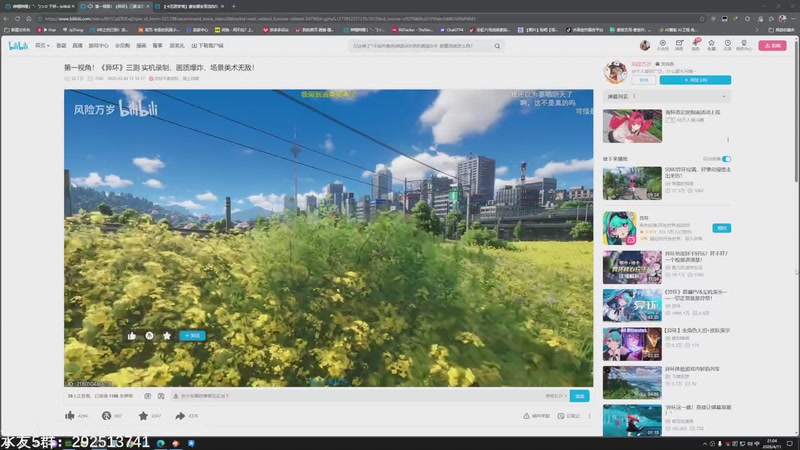This screenshot has width=800, height=450.
Task: Click the danmaku settings icon beside the comment input
Action: [161, 396]
